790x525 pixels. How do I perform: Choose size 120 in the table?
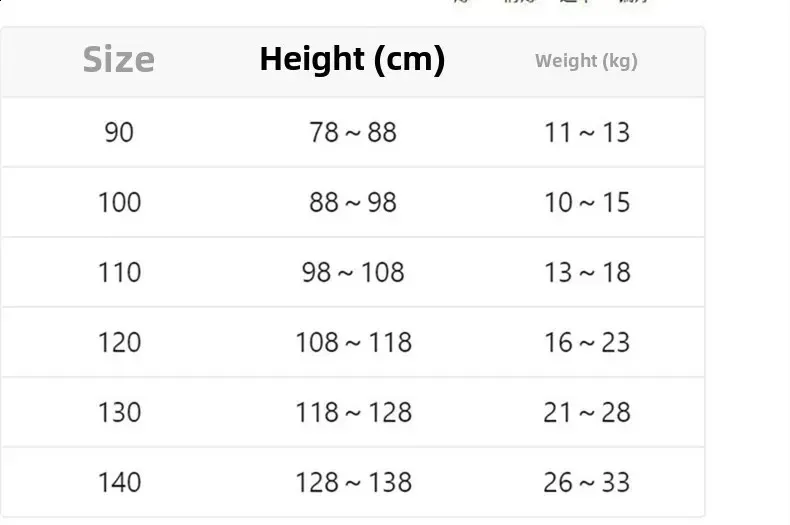pos(119,343)
